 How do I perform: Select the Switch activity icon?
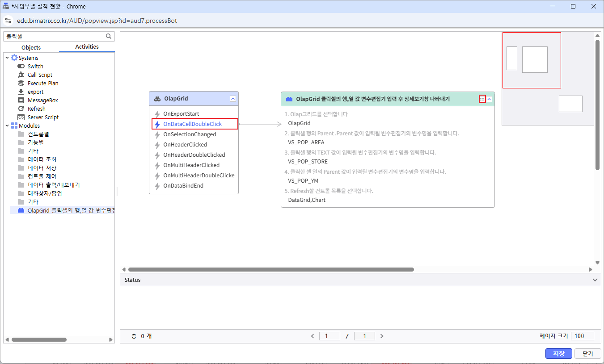coord(21,66)
